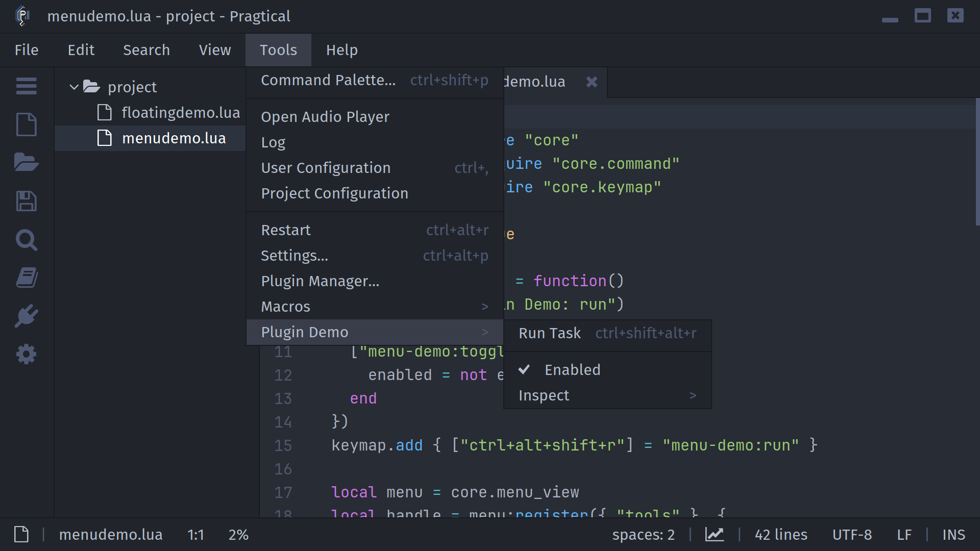Open the Help menu
This screenshot has width=980, height=551.
click(342, 50)
